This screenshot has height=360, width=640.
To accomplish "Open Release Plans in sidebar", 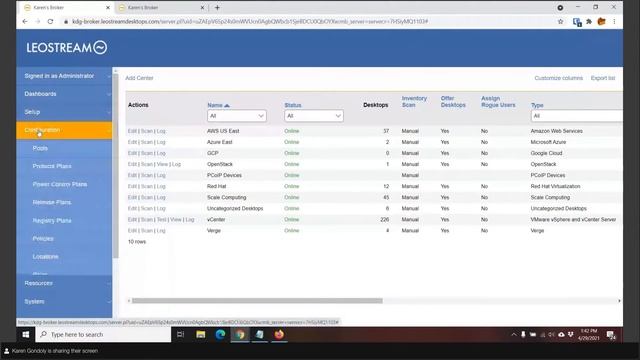I will (x=52, y=202).
